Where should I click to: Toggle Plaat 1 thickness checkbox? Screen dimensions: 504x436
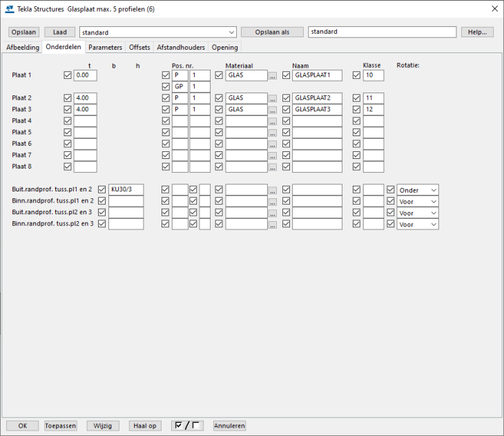click(68, 75)
